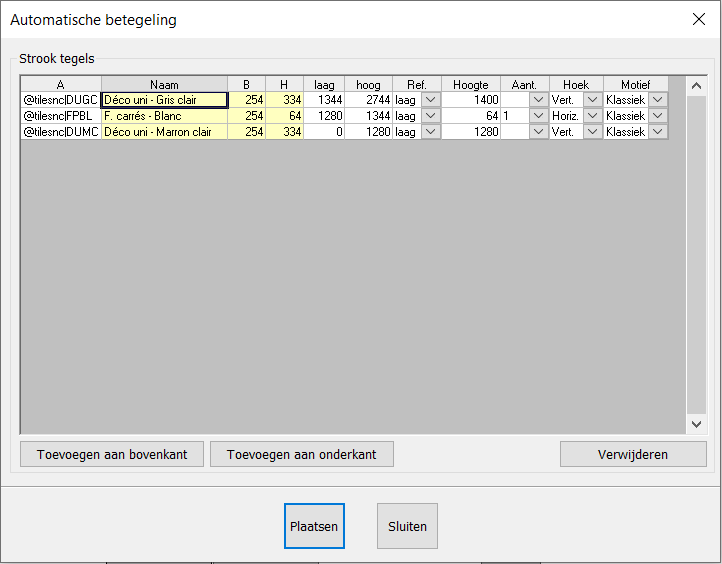Screen dimensions: 722x564
Task: Close the Automatische betegeling dialog
Action: (698, 19)
